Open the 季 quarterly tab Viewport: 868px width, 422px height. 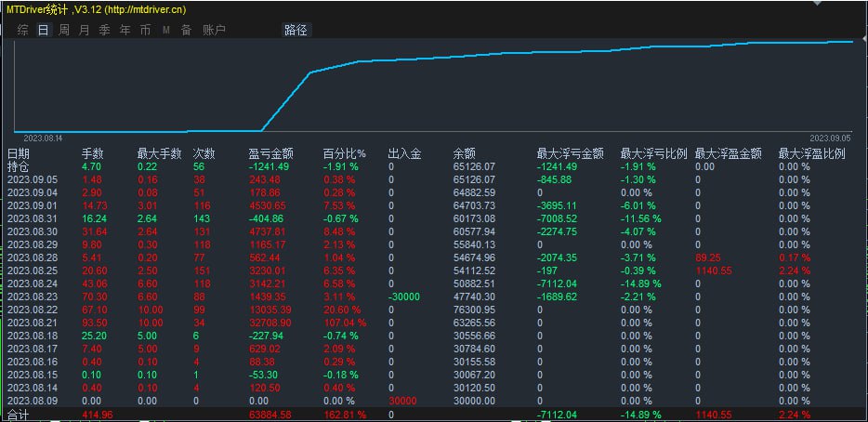pos(104,30)
